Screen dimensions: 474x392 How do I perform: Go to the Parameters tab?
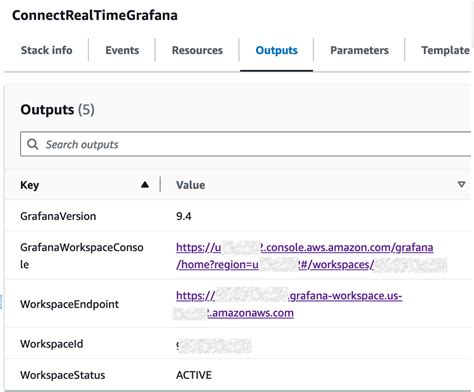click(359, 50)
